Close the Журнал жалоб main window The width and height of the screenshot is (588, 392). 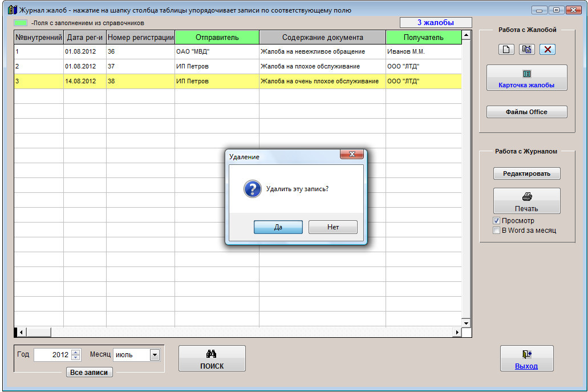(573, 10)
